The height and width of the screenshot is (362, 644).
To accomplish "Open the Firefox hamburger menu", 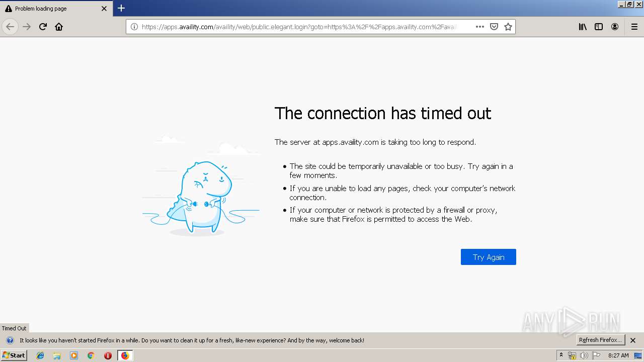I will coord(634,27).
